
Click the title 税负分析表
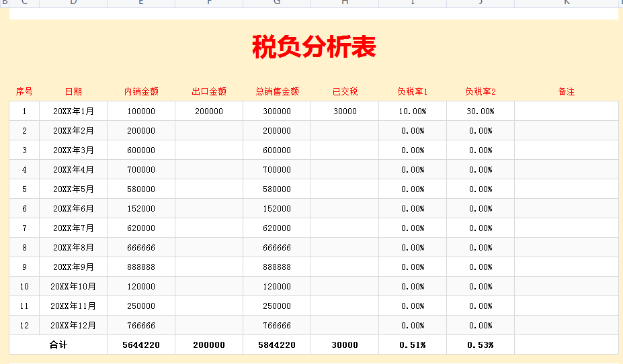[314, 47]
